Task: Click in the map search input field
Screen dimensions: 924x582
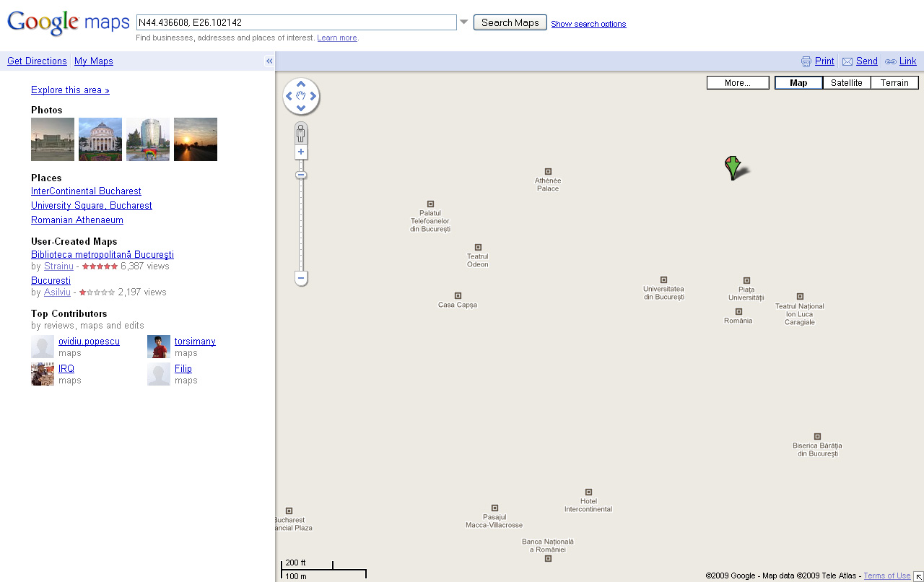Action: coord(296,22)
